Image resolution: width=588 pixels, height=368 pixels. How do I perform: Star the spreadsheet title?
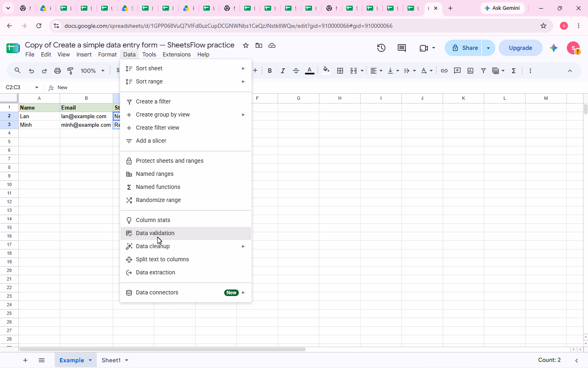pos(246,45)
